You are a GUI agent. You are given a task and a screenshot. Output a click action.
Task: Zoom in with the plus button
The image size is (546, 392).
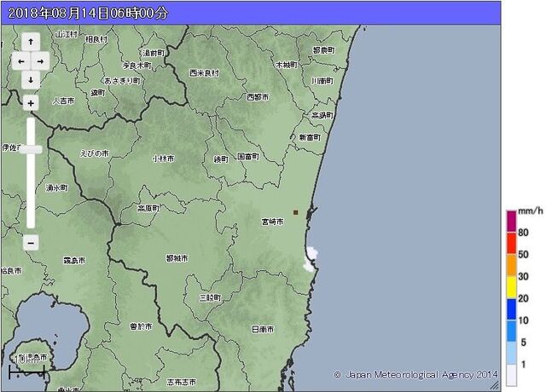pos(31,103)
